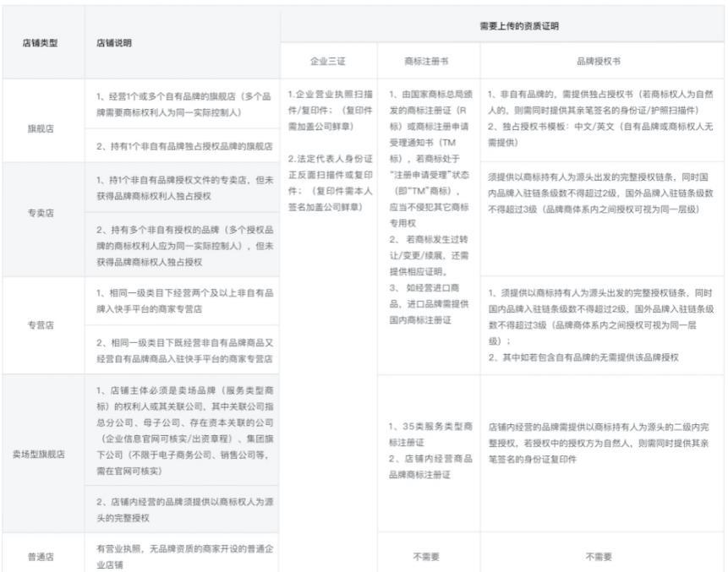Click the 店铺类型 column header
Viewport: 728px width, 572px height.
41,43
